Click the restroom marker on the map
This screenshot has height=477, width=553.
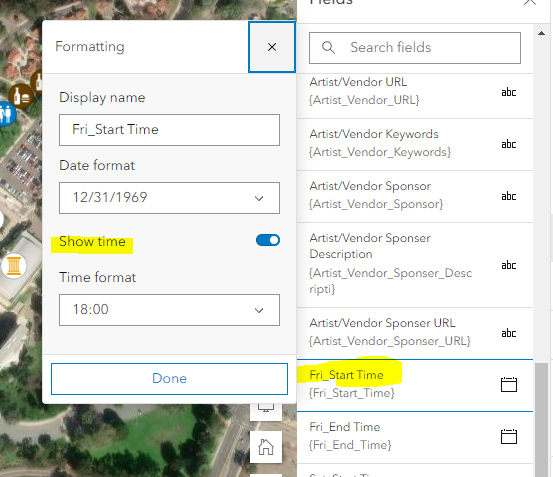(x=6, y=114)
